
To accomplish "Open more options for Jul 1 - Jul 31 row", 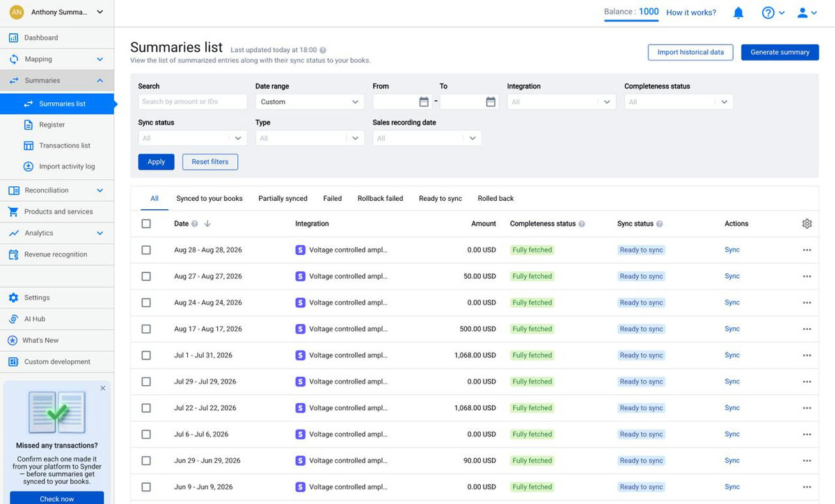I will coord(807,355).
